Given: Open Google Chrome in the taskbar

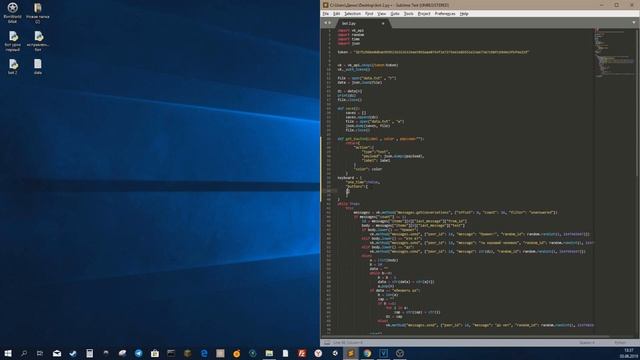Looking at the screenshot, I should pos(367,353).
